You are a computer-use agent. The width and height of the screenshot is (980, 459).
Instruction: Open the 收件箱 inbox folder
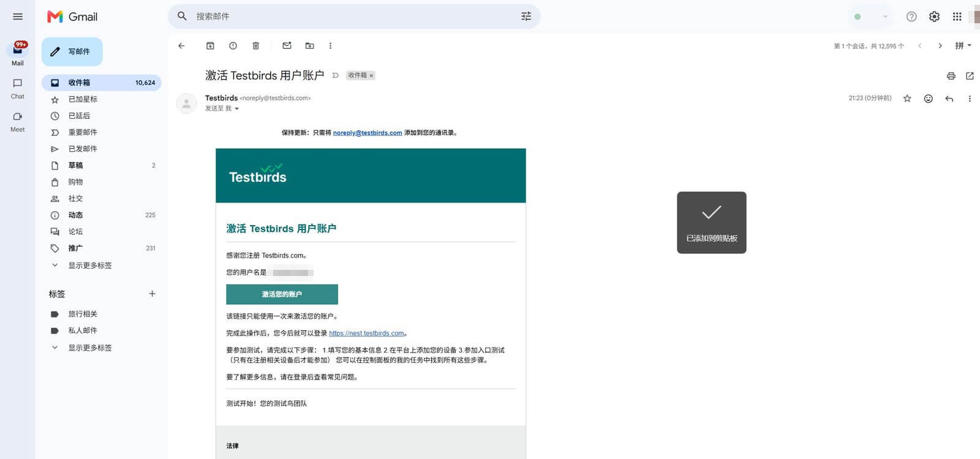tap(102, 83)
